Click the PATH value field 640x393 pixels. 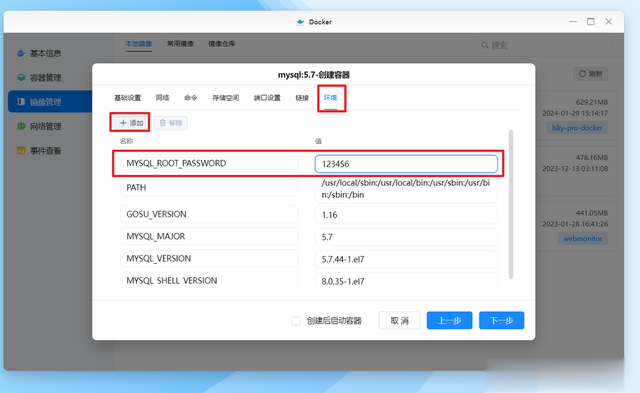406,189
